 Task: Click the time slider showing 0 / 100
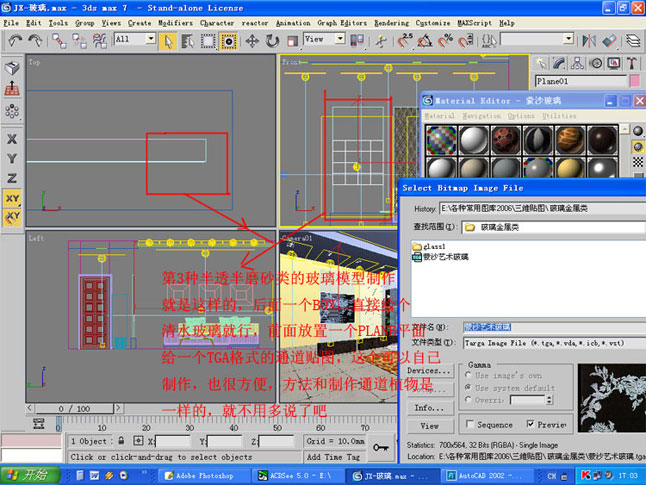74,409
